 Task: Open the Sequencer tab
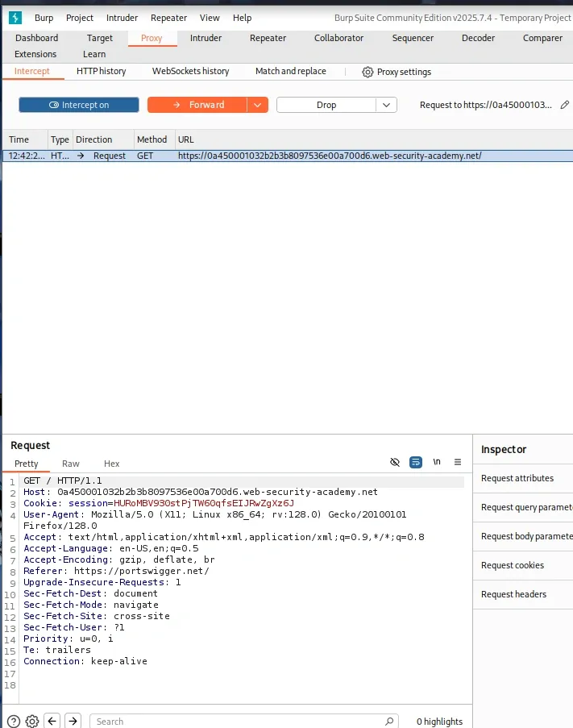tap(413, 38)
